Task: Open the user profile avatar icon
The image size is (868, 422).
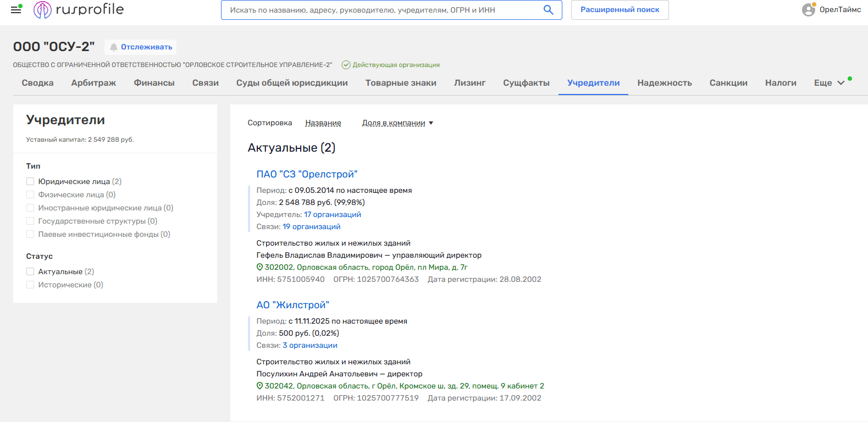Action: (808, 10)
